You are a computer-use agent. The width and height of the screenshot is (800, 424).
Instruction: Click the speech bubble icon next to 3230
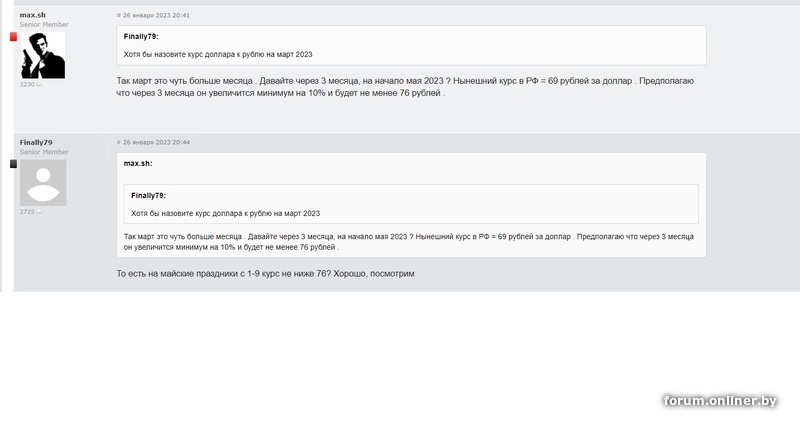(x=39, y=85)
